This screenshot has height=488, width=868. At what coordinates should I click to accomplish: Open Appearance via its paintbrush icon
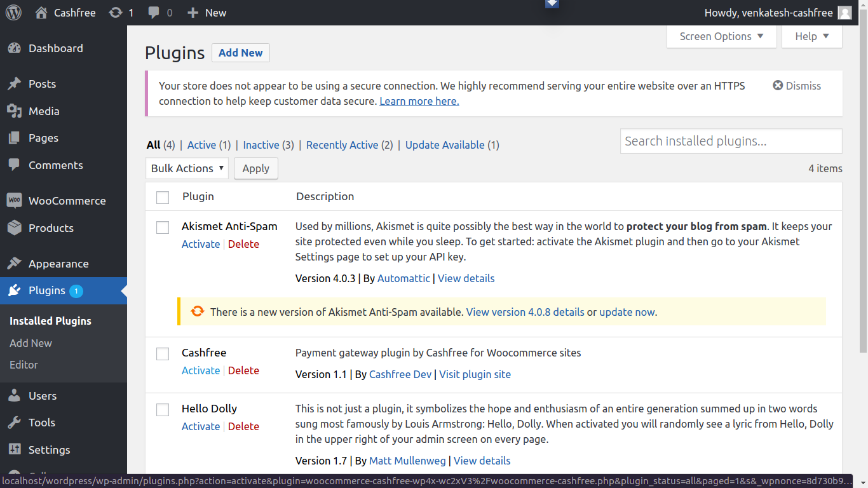pyautogui.click(x=14, y=264)
